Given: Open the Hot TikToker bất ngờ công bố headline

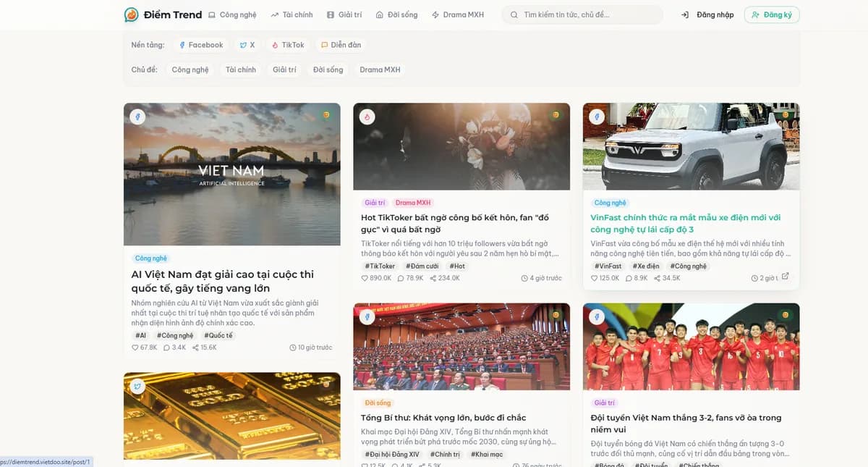Looking at the screenshot, I should pyautogui.click(x=455, y=223).
